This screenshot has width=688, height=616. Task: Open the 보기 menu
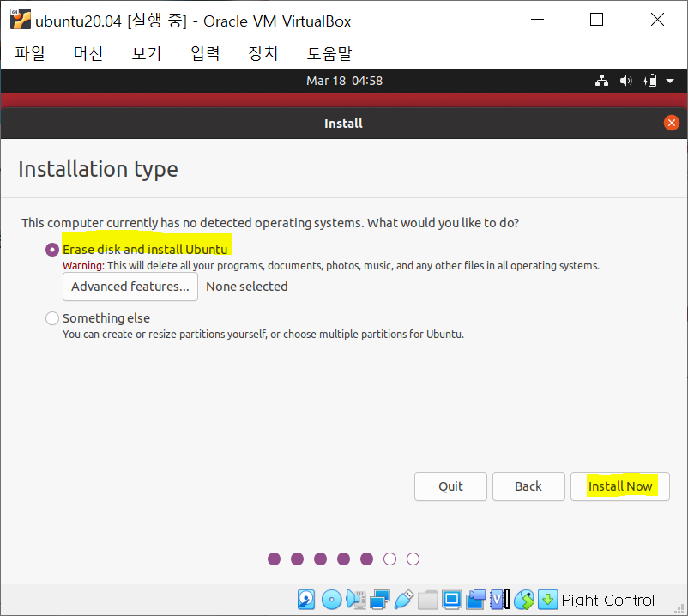pos(147,53)
